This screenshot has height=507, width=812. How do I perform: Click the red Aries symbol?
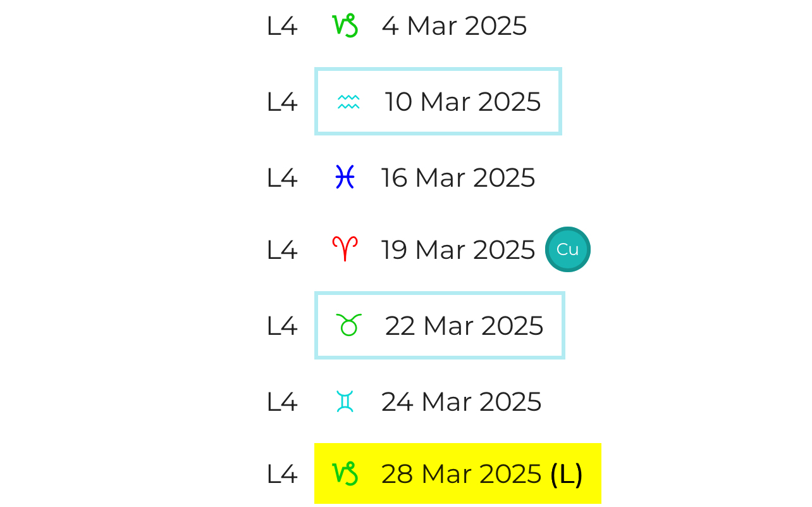tap(345, 249)
